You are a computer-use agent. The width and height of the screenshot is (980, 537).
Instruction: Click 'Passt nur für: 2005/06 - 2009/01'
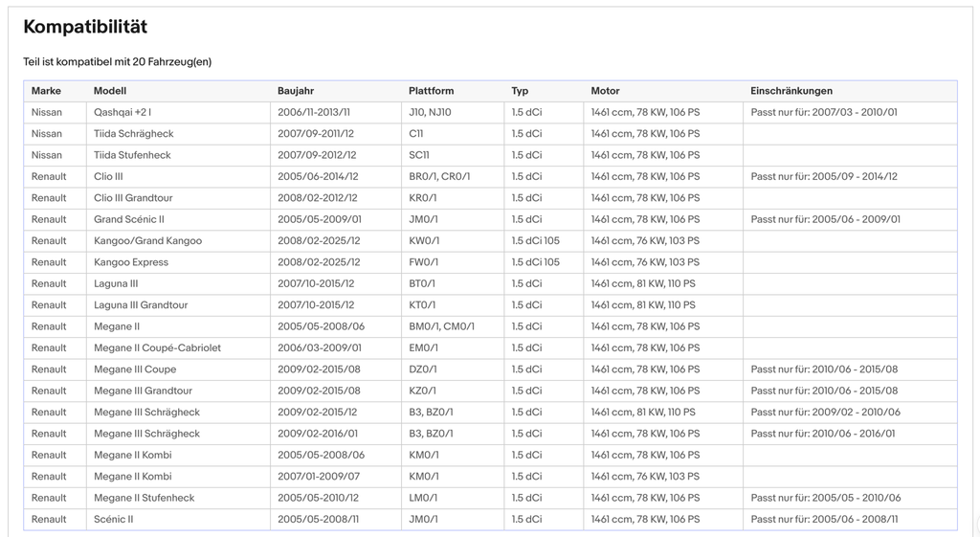(825, 219)
